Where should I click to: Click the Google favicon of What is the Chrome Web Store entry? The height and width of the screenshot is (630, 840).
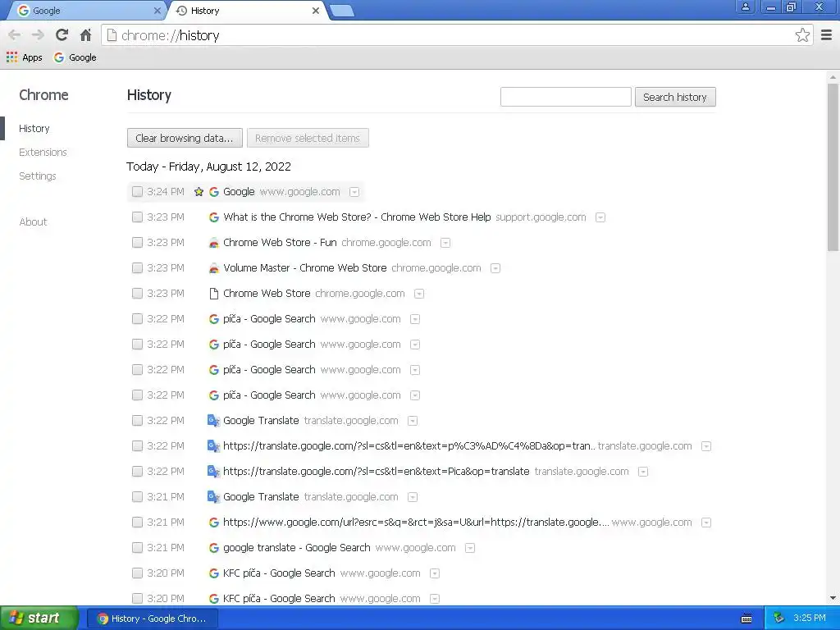(214, 217)
